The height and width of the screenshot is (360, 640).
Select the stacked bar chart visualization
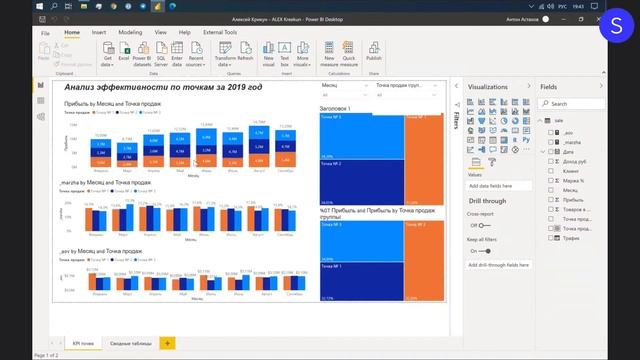click(x=471, y=102)
